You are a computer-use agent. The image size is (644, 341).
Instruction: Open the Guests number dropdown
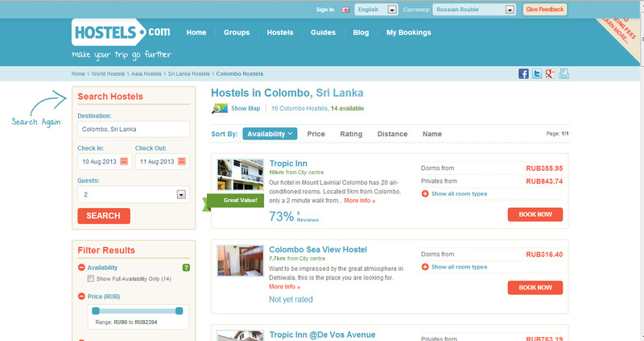coord(134,194)
